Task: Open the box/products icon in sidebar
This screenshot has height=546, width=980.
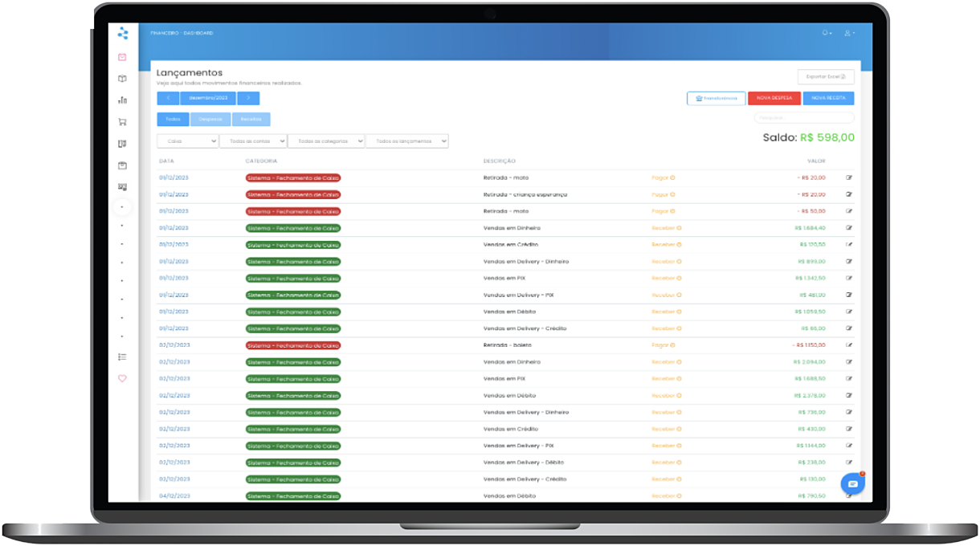Action: 122,79
